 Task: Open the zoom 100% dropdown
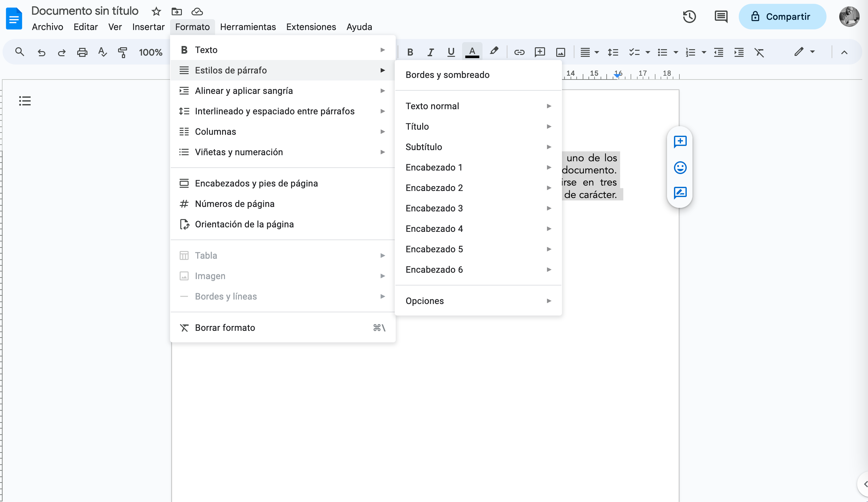click(151, 52)
